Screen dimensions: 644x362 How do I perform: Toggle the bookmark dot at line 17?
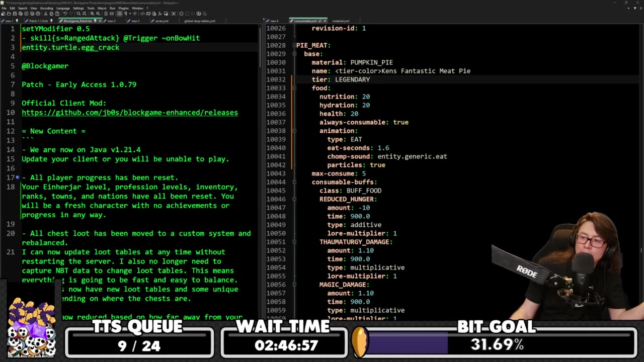click(18, 177)
